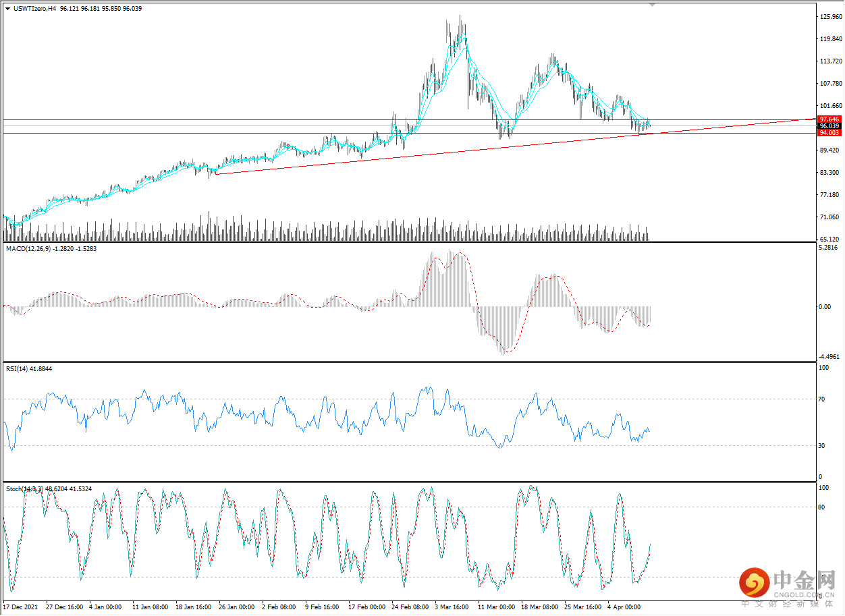
Task: Click the grey chart shift triangle marker
Action: tap(652, 5)
